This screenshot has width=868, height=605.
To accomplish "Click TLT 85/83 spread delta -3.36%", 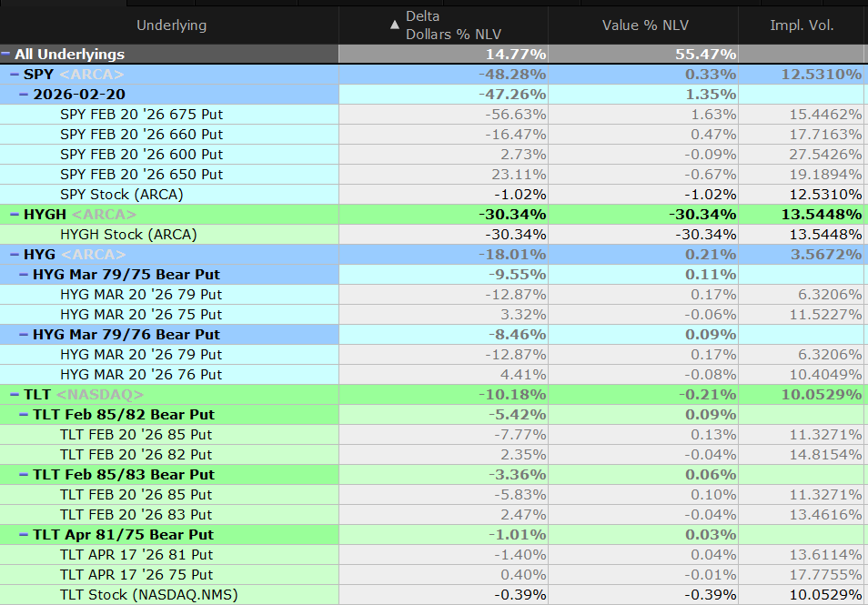I will (x=517, y=474).
